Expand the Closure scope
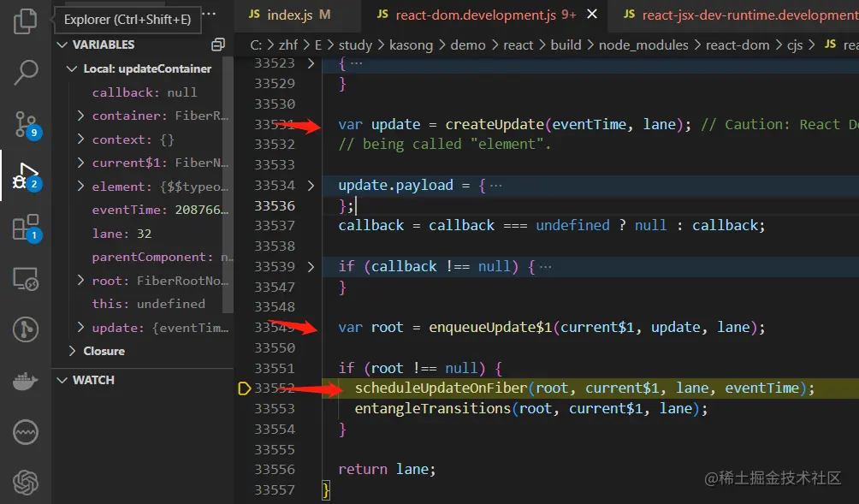This screenshot has width=859, height=504. click(72, 351)
